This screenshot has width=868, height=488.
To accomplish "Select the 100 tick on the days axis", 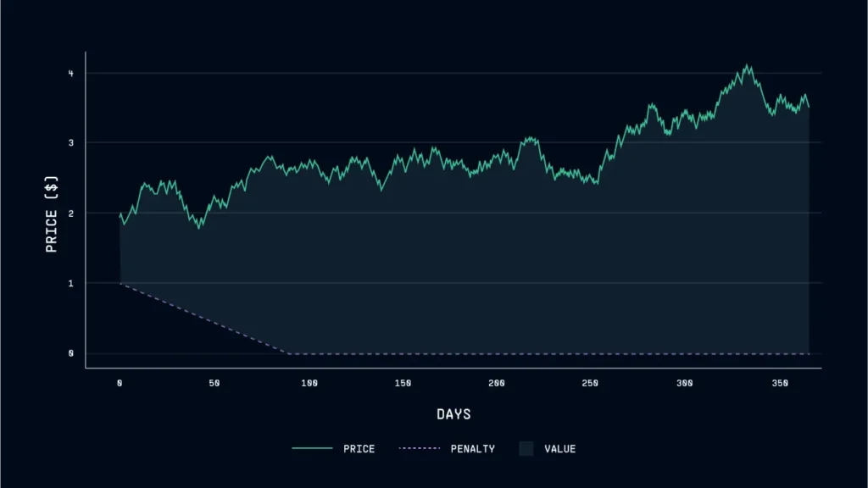I will point(309,383).
